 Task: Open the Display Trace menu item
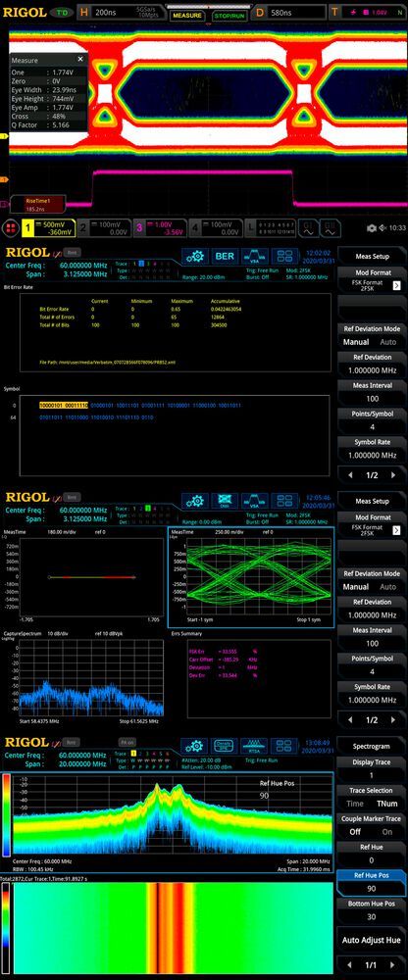point(373,768)
